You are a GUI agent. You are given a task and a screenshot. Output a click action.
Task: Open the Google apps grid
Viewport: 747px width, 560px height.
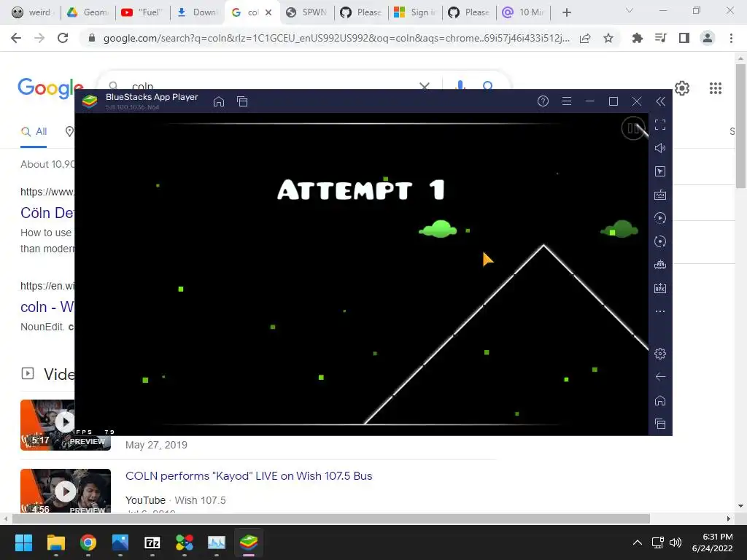(x=716, y=88)
